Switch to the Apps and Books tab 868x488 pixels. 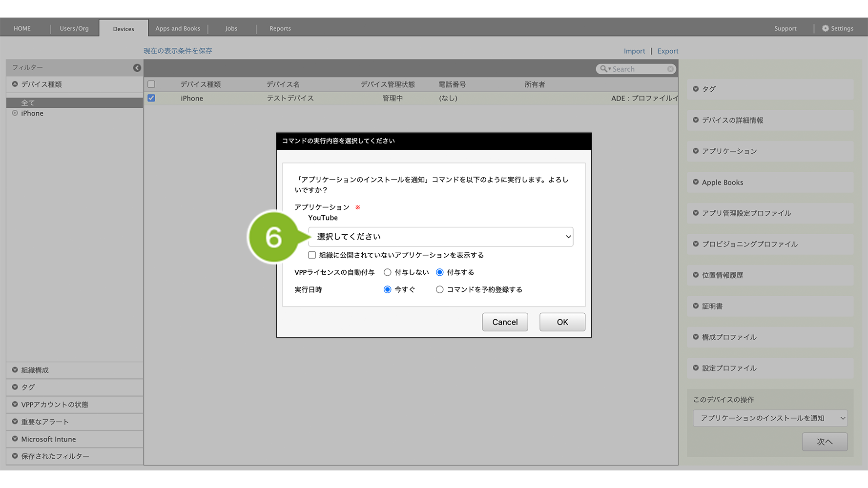[178, 28]
